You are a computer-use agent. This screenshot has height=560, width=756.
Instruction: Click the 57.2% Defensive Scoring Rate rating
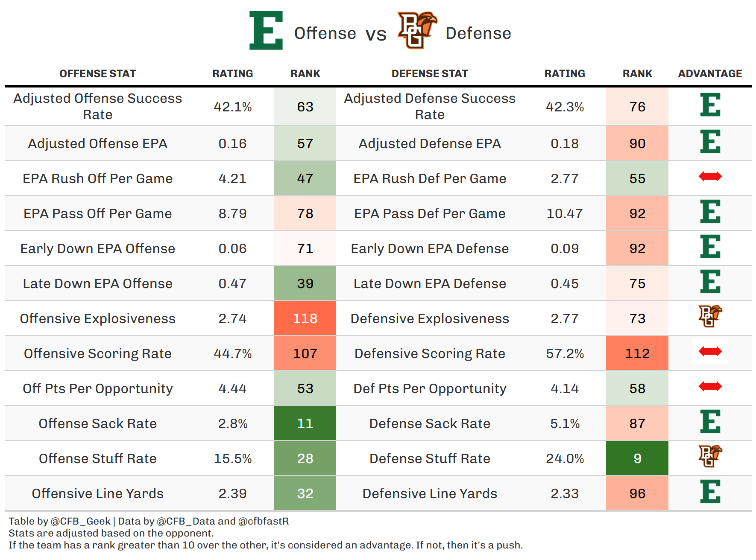(x=565, y=353)
